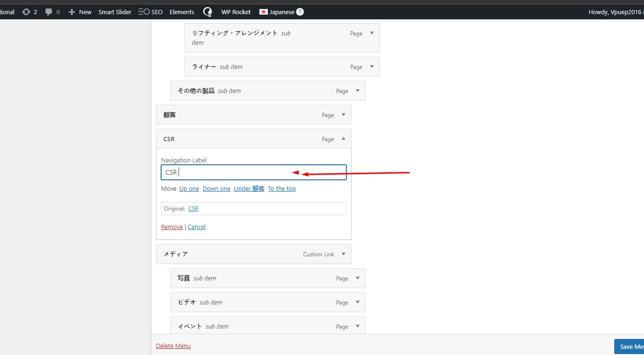The height and width of the screenshot is (355, 644).
Task: Select the ライナー sub item bar
Action: point(282,67)
